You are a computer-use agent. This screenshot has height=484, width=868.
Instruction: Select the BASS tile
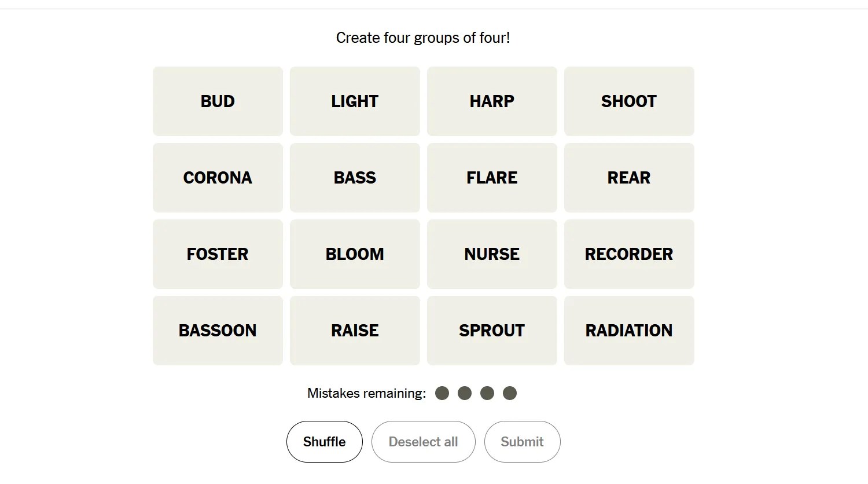pyautogui.click(x=355, y=178)
